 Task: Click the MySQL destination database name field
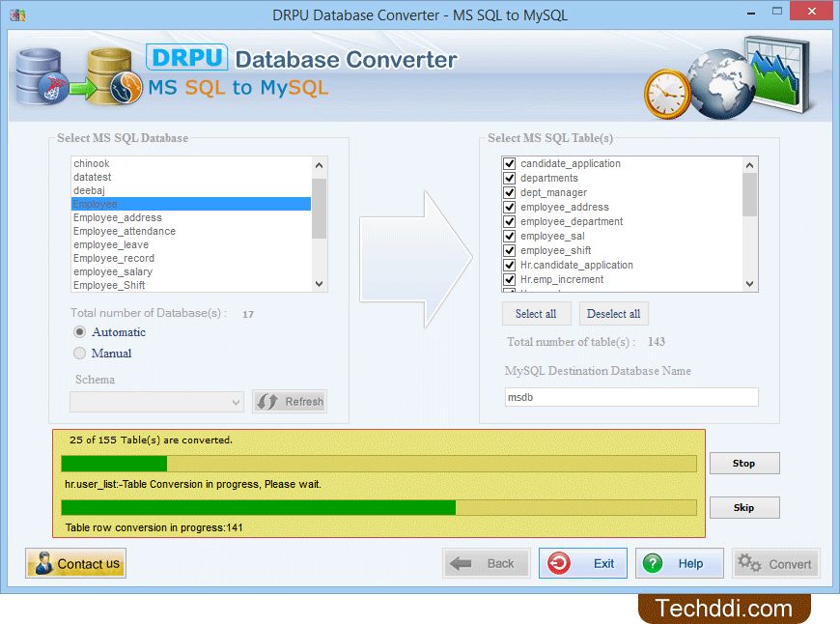[x=630, y=397]
